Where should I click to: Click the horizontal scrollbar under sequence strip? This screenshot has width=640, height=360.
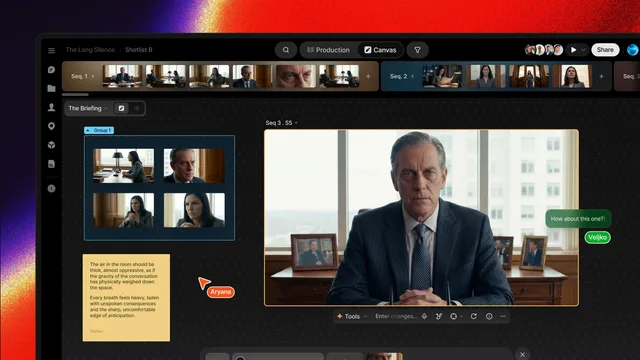point(75,95)
